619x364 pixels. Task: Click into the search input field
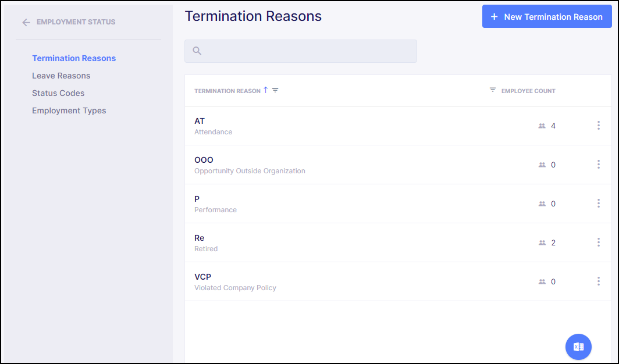tap(308, 51)
